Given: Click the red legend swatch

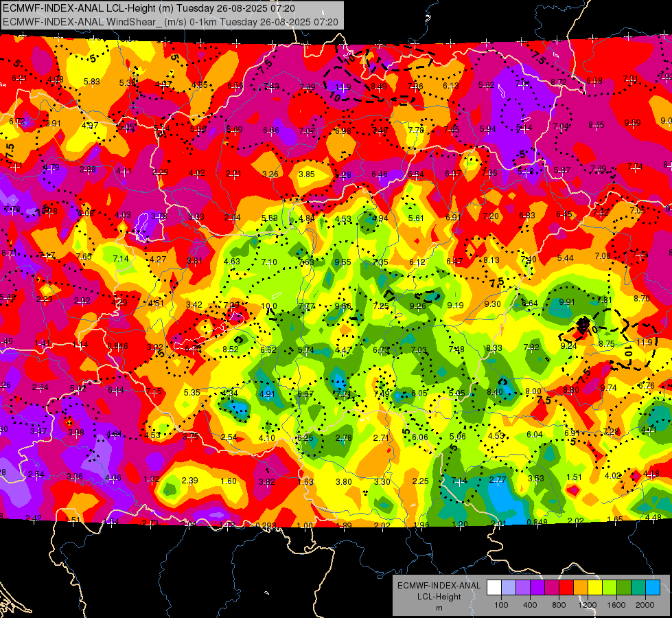Looking at the screenshot, I should 566,588.
